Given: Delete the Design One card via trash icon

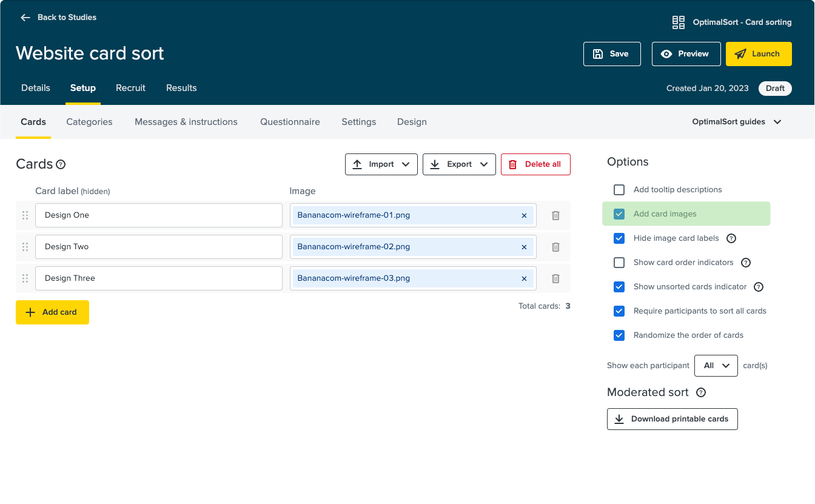Looking at the screenshot, I should tap(555, 215).
